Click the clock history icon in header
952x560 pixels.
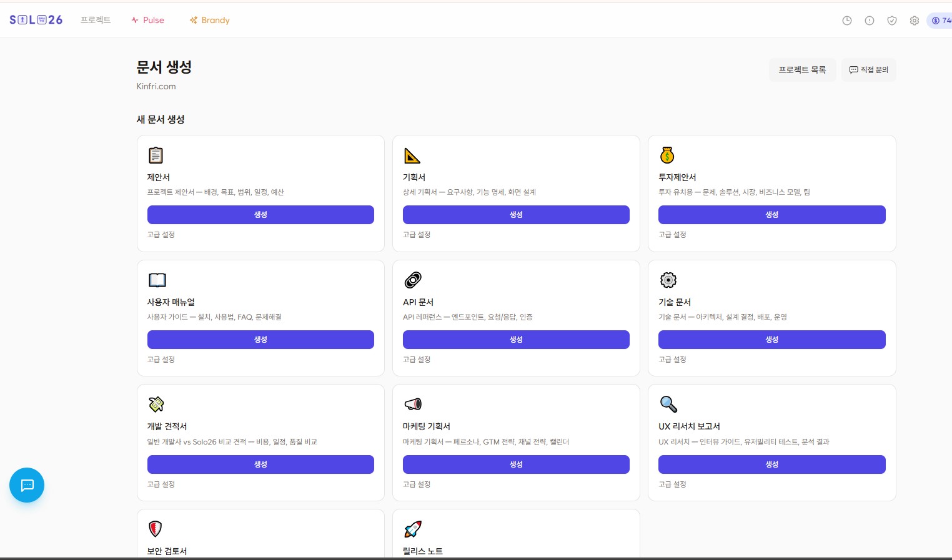click(847, 21)
